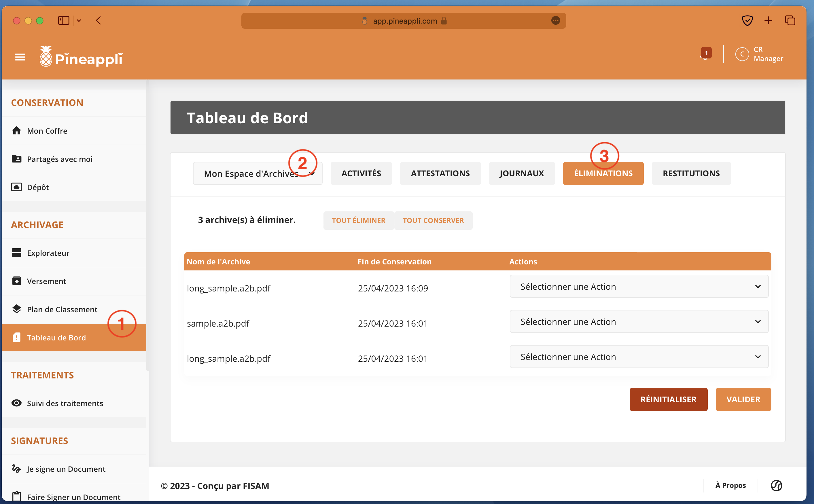Click the Réinitialiser button
Screen dimensions: 814x504
pos(668,399)
